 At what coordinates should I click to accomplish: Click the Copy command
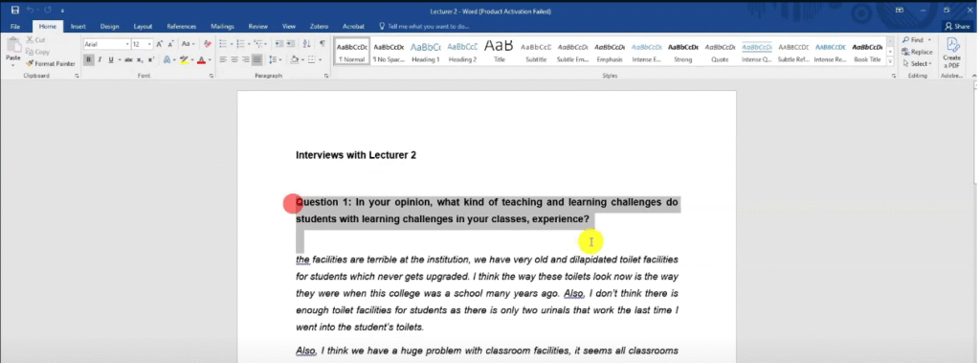point(37,52)
